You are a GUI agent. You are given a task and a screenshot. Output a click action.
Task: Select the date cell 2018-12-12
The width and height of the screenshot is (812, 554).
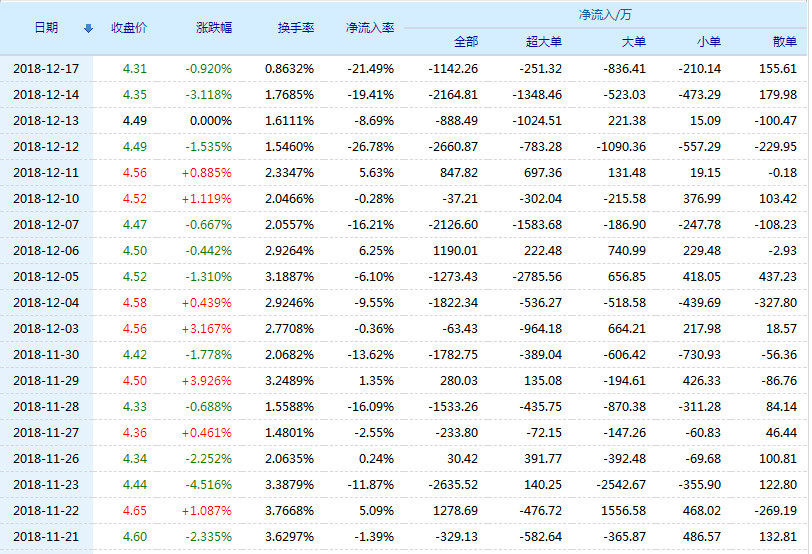(x=46, y=147)
